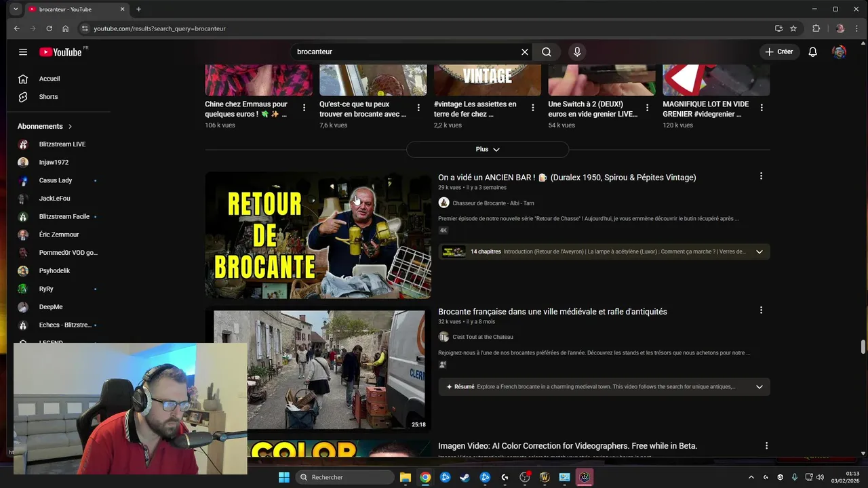Open three-dot menu for Imagen Video ad
868x488 pixels.
766,446
